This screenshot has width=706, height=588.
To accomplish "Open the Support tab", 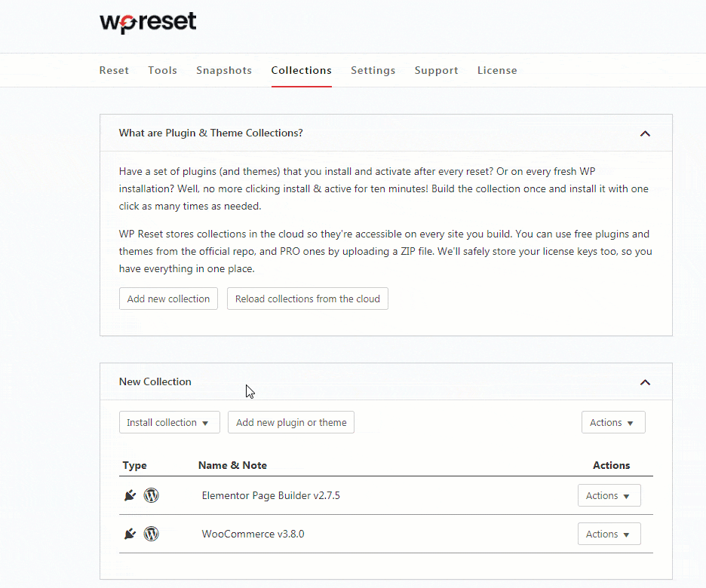I will (x=436, y=70).
